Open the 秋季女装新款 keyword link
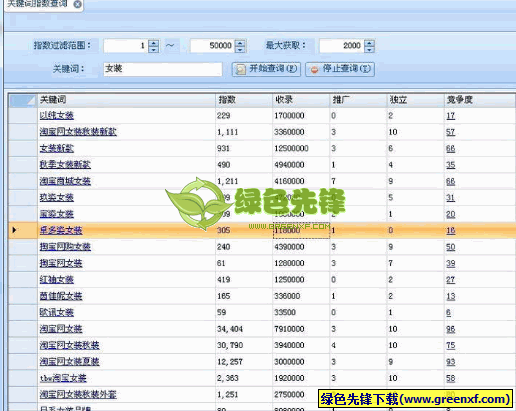 click(65, 164)
